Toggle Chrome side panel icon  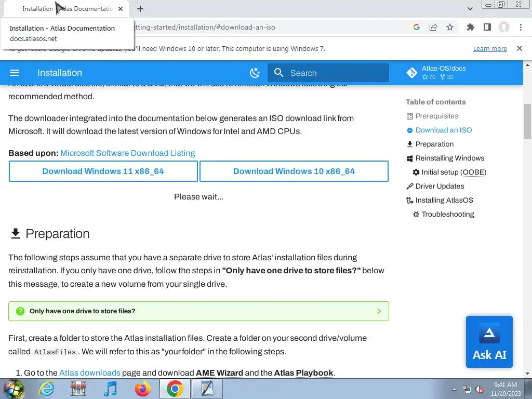(x=487, y=27)
